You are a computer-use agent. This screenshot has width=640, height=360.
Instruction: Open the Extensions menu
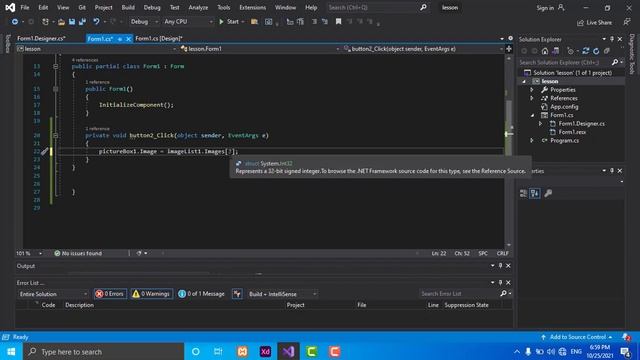coord(252,7)
